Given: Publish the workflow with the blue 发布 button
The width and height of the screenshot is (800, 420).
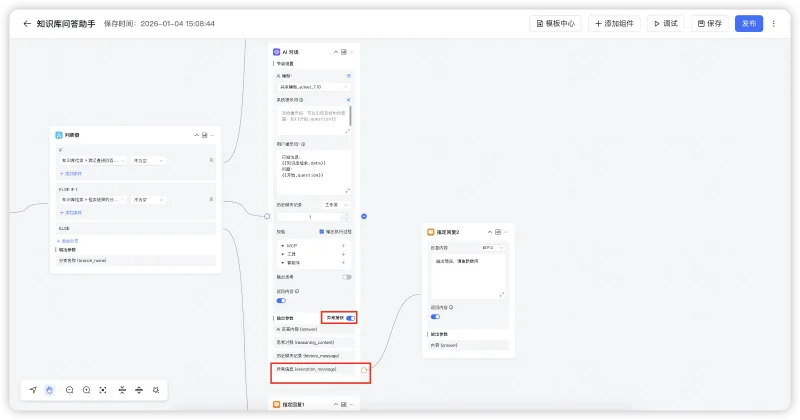Looking at the screenshot, I should pyautogui.click(x=748, y=23).
